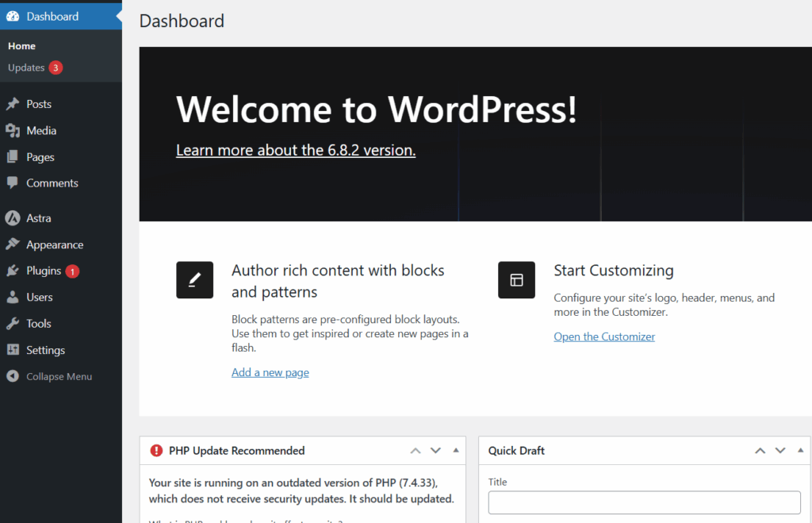
Task: Click the layout icon beside Start Customizing
Action: (516, 280)
